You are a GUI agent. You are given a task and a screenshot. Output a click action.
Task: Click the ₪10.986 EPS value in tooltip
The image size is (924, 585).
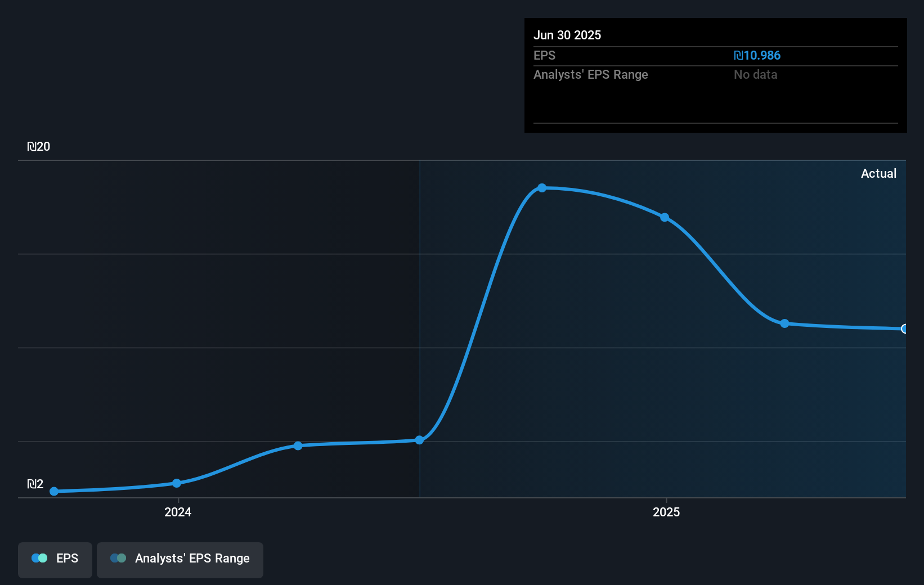(757, 55)
